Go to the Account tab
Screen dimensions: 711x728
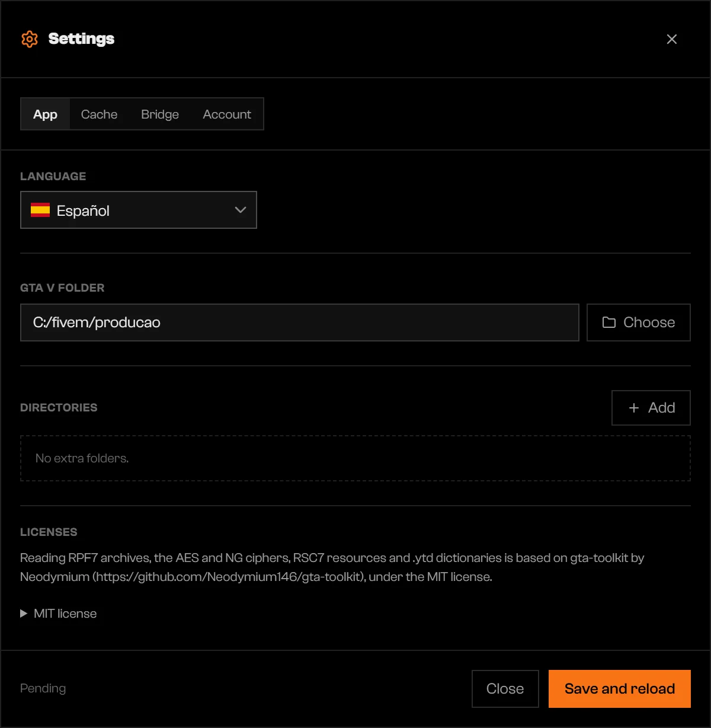pyautogui.click(x=227, y=114)
